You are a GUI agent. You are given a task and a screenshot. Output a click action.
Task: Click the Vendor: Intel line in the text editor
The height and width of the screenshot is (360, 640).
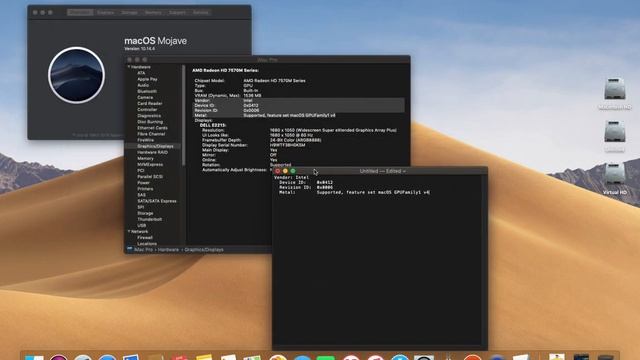pos(291,178)
